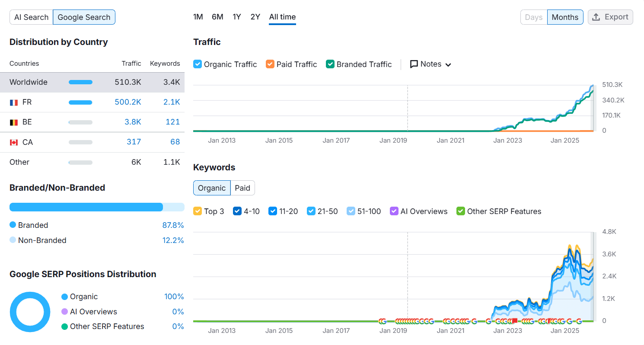This screenshot has height=345, width=644.
Task: Open FR traffic value 500.2K link
Action: click(x=128, y=102)
